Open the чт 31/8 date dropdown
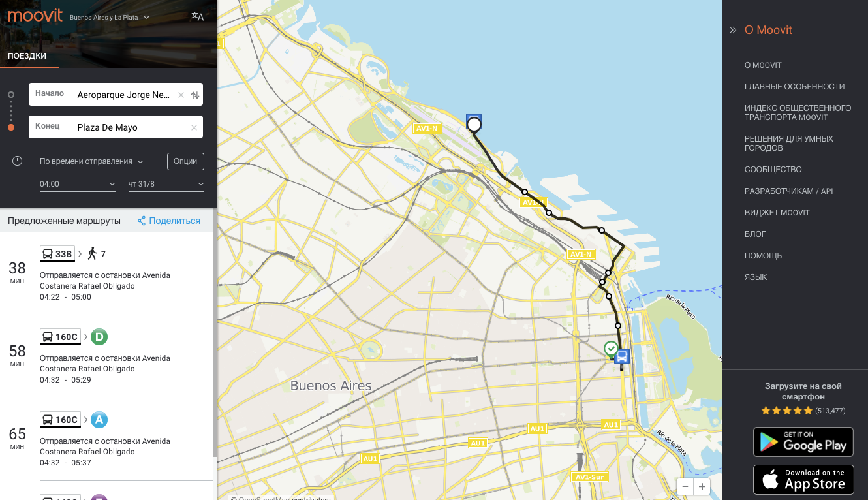Screen dimensions: 868x500 [166, 184]
